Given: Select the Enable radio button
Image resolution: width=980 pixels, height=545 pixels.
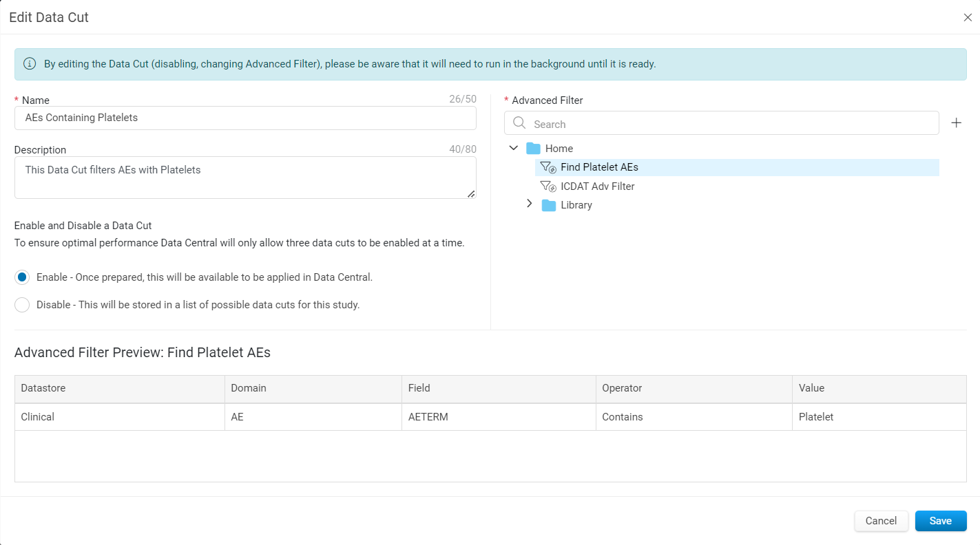Looking at the screenshot, I should tap(22, 277).
